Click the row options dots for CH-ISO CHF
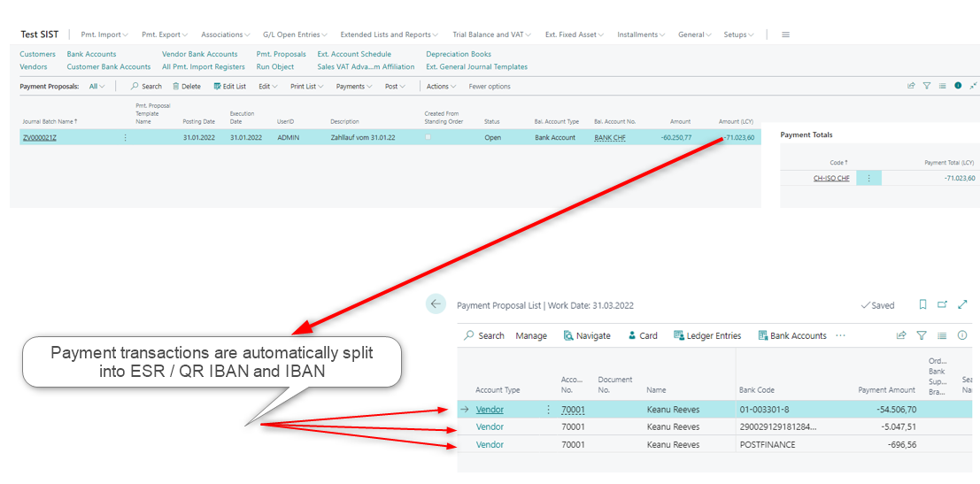 (868, 178)
